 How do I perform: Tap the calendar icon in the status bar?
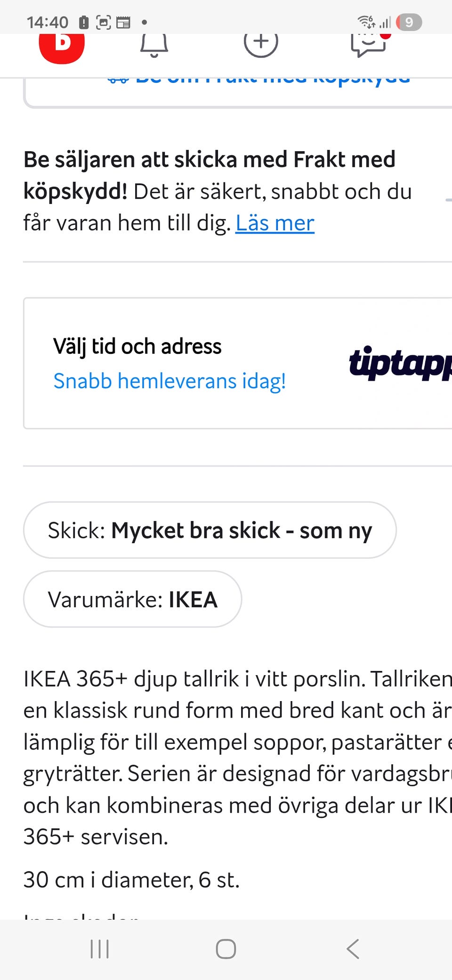point(123,22)
